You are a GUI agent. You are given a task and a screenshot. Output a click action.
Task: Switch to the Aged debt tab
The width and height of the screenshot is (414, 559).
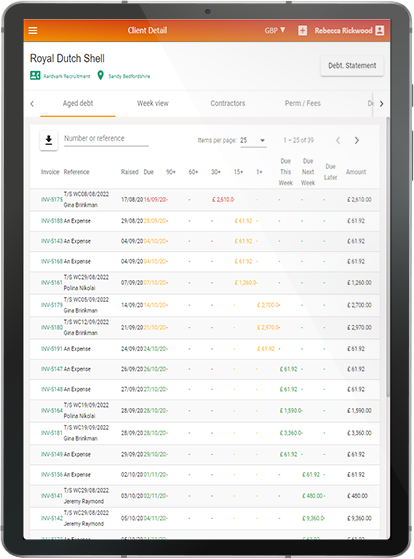click(78, 103)
